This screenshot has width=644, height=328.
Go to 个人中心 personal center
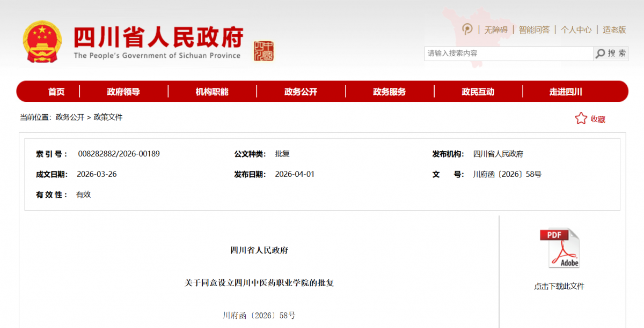(x=576, y=30)
